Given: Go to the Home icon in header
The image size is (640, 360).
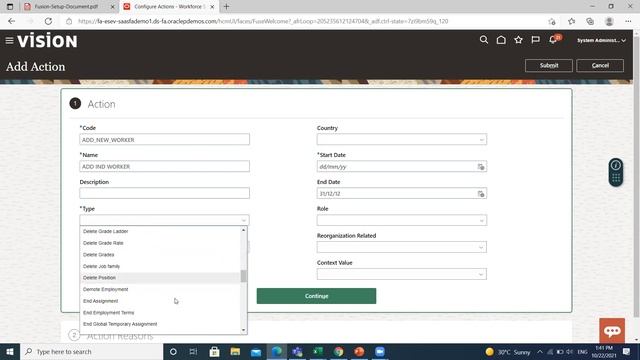Looking at the screenshot, I should click(501, 40).
